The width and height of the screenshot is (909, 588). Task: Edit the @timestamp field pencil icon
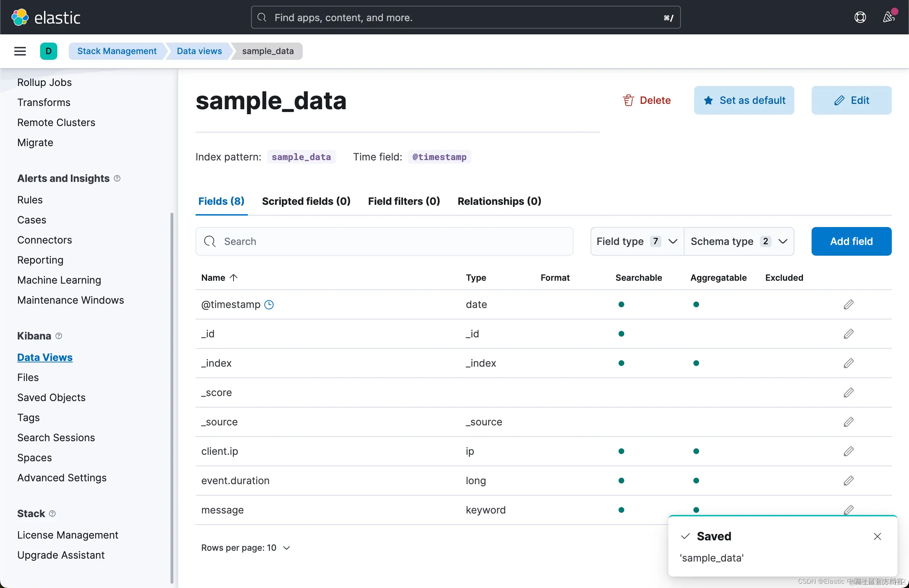tap(848, 304)
